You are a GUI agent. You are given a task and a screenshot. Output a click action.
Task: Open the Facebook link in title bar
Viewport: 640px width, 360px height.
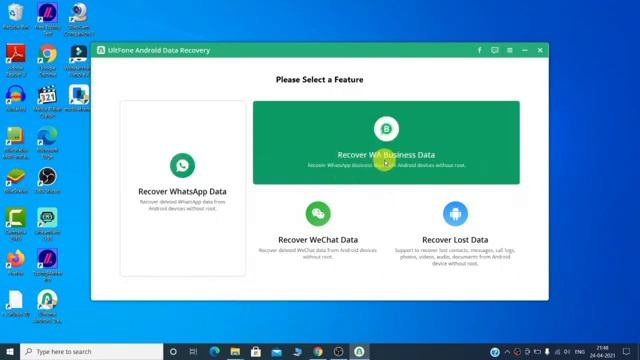click(480, 50)
